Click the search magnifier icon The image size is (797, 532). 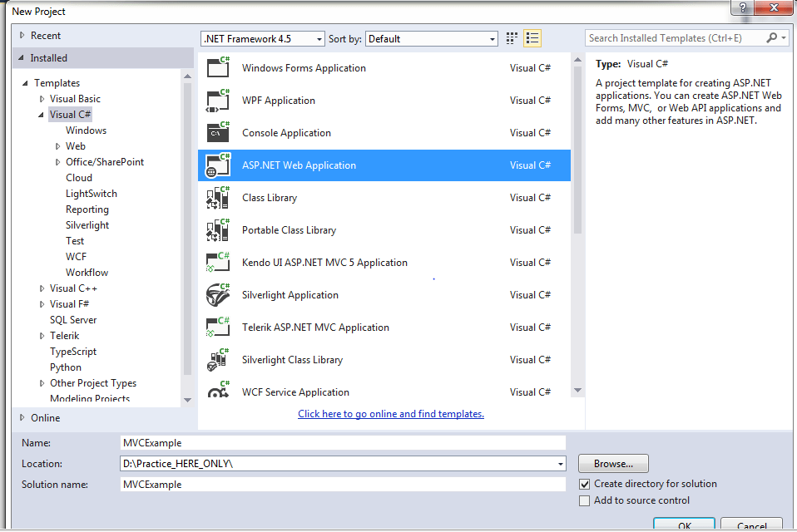[771, 38]
